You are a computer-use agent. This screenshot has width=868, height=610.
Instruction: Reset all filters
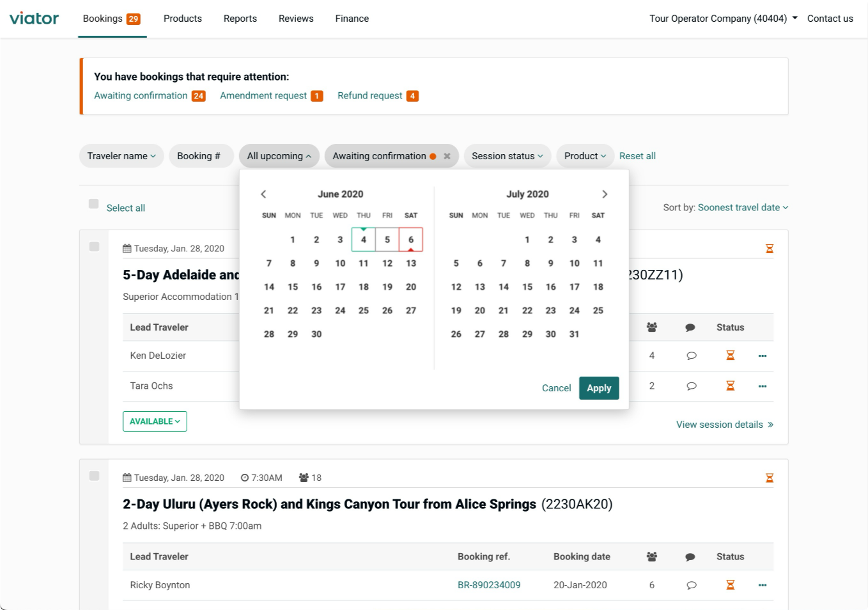point(637,156)
